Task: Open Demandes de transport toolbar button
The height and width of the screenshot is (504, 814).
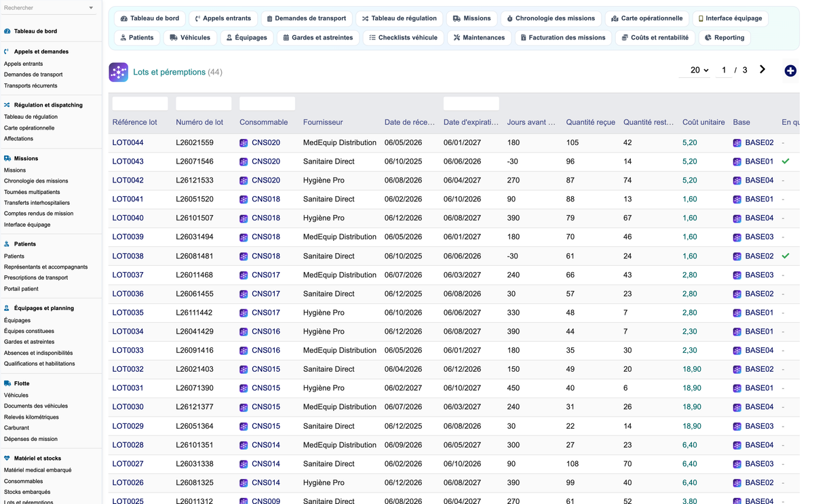Action: [306, 18]
